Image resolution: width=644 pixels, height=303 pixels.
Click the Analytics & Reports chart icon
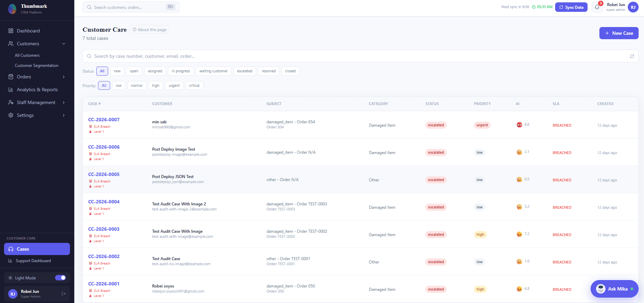(11, 90)
